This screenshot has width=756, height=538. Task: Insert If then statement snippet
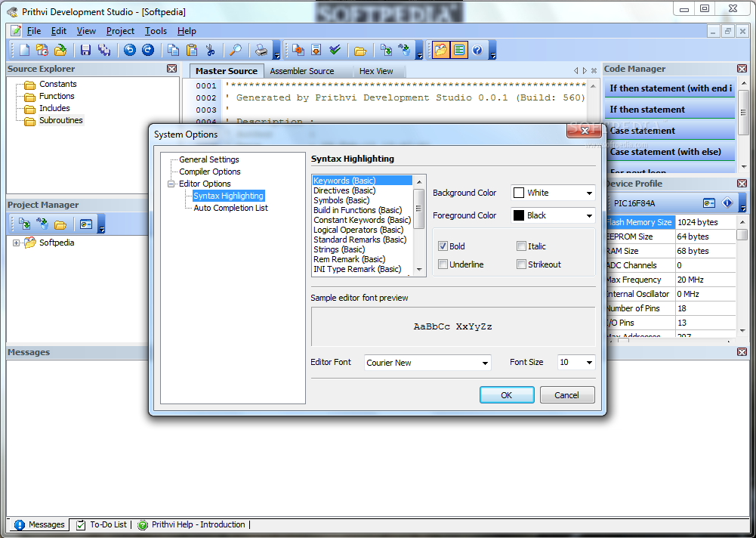[x=669, y=110]
